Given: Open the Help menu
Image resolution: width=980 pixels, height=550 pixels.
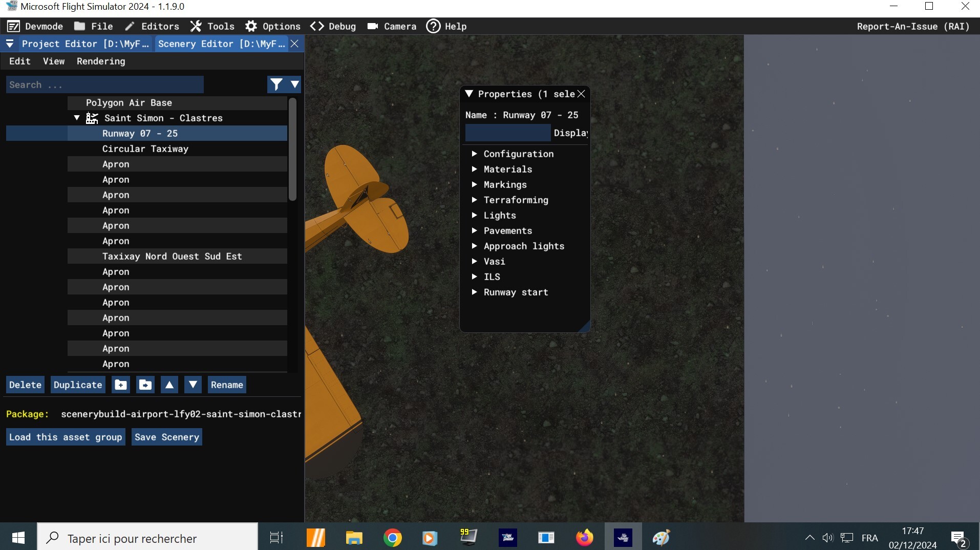Looking at the screenshot, I should coord(446,27).
